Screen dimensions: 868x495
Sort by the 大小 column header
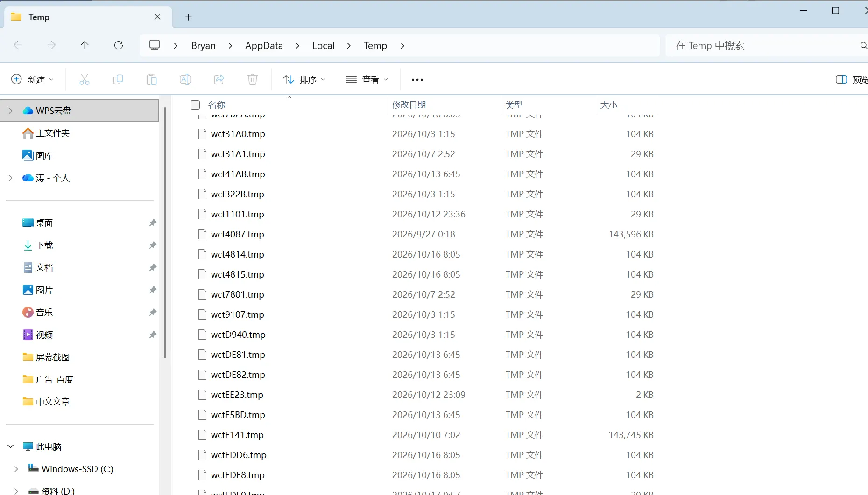click(x=627, y=105)
